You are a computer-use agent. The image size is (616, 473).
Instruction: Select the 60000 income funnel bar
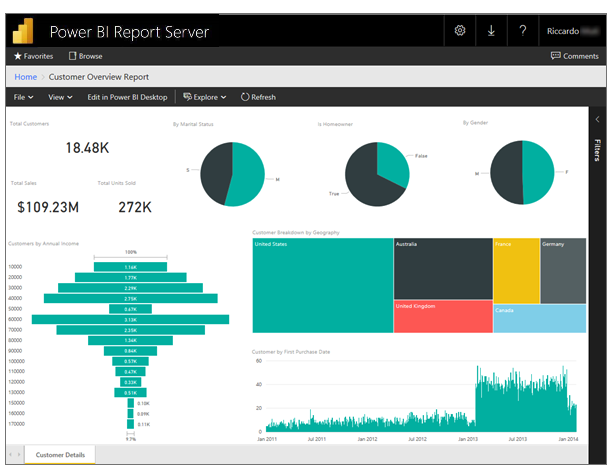click(x=131, y=320)
